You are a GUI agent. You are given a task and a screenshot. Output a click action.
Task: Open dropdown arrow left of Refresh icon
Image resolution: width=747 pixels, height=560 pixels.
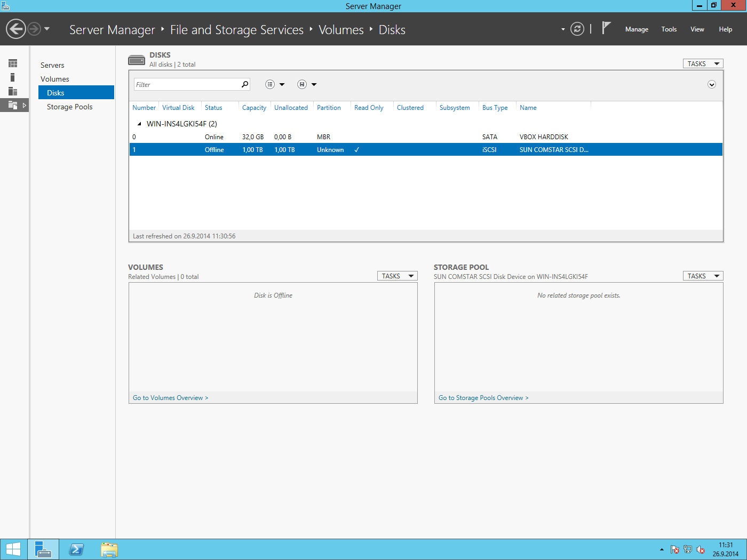(x=563, y=29)
